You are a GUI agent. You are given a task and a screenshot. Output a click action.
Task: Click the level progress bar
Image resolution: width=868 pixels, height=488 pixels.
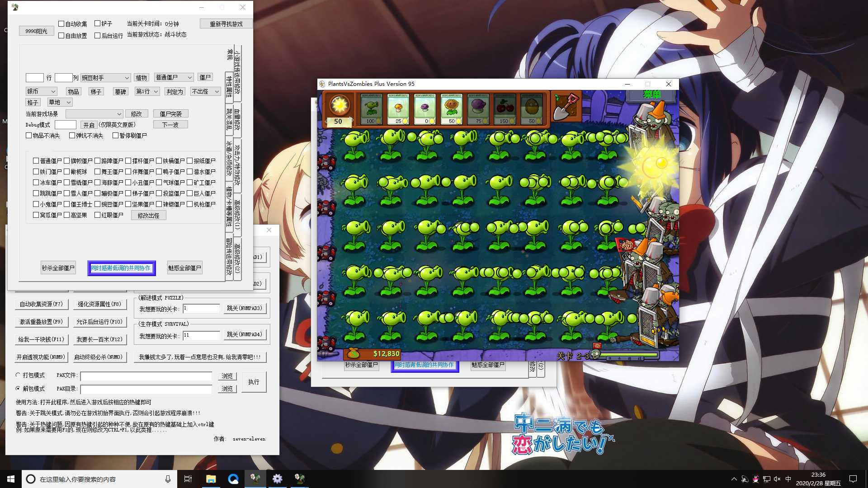[628, 356]
